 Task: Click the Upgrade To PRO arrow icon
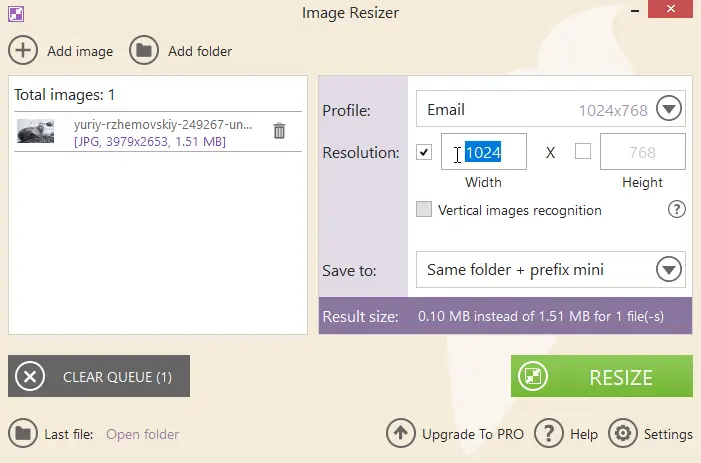pyautogui.click(x=401, y=433)
